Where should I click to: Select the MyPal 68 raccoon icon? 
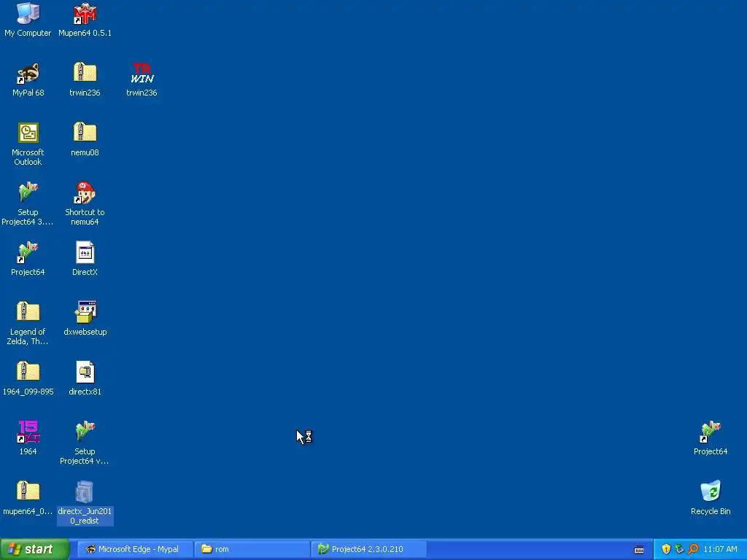(x=28, y=74)
